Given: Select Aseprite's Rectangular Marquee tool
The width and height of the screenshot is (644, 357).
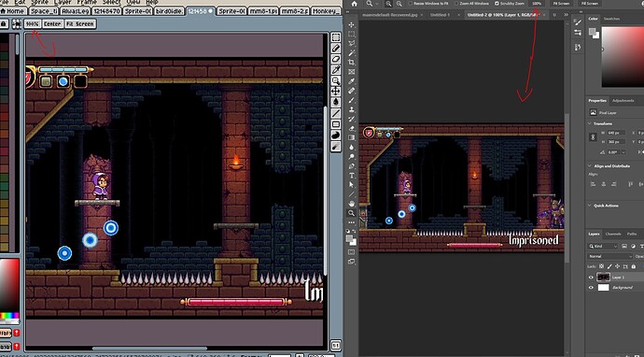Looking at the screenshot, I should coord(336,37).
